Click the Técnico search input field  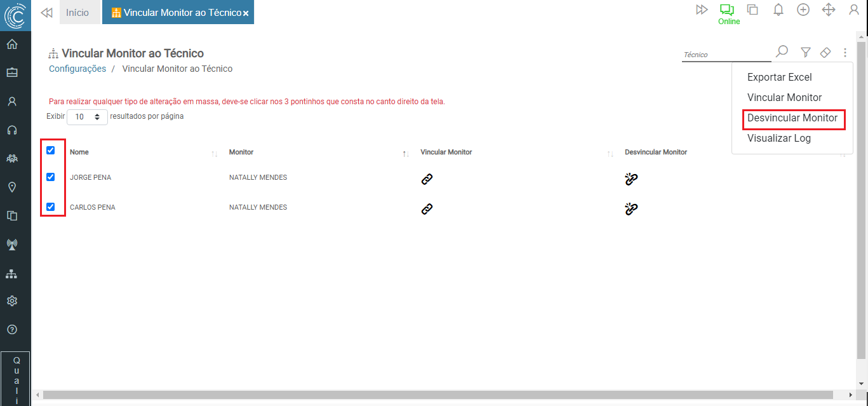tap(726, 55)
